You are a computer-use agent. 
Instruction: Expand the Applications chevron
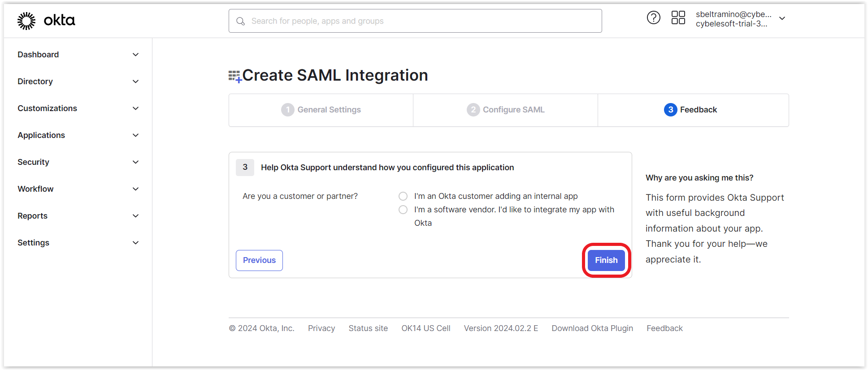(135, 135)
